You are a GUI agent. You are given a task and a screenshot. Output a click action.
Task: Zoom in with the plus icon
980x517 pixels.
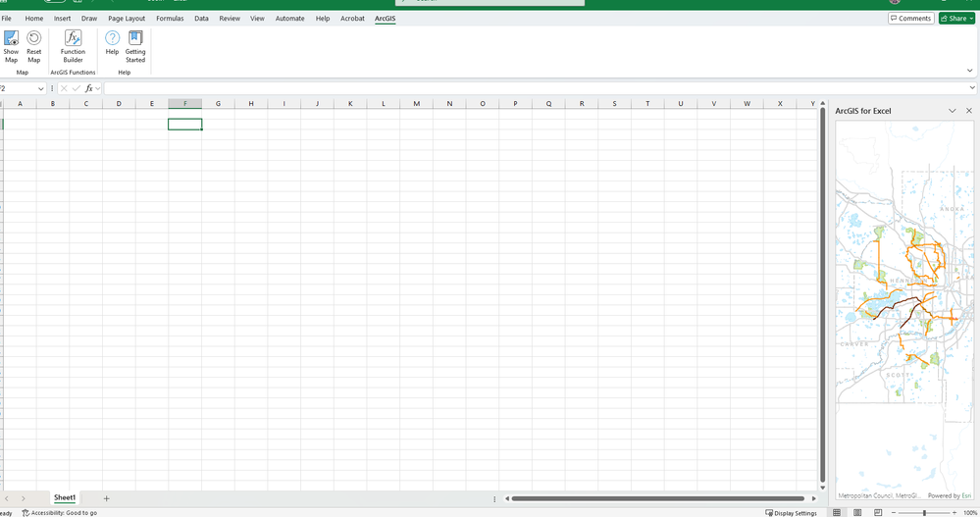(x=954, y=513)
